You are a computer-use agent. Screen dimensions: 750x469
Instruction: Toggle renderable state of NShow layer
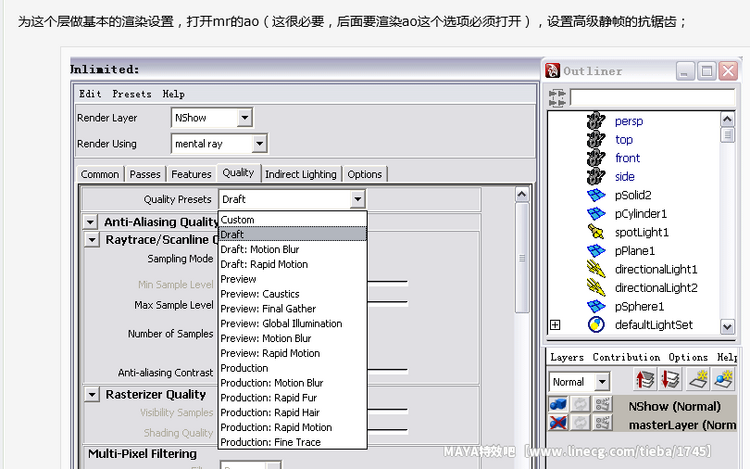point(558,404)
